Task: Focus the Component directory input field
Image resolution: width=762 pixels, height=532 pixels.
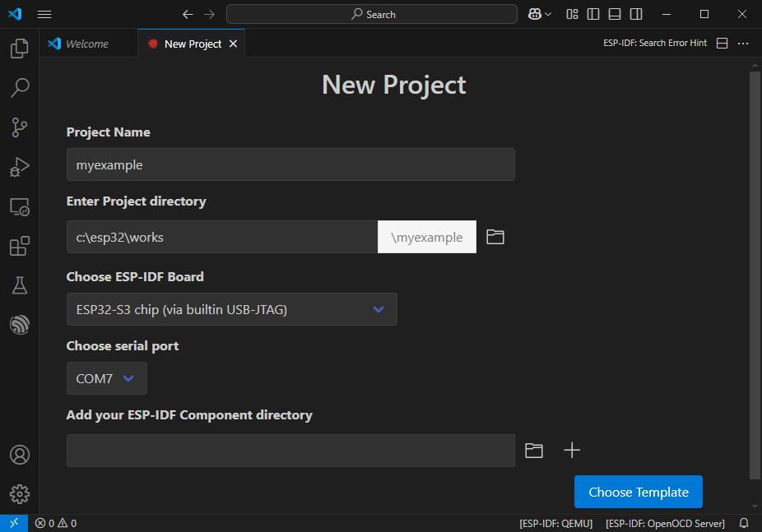Action: [x=290, y=451]
